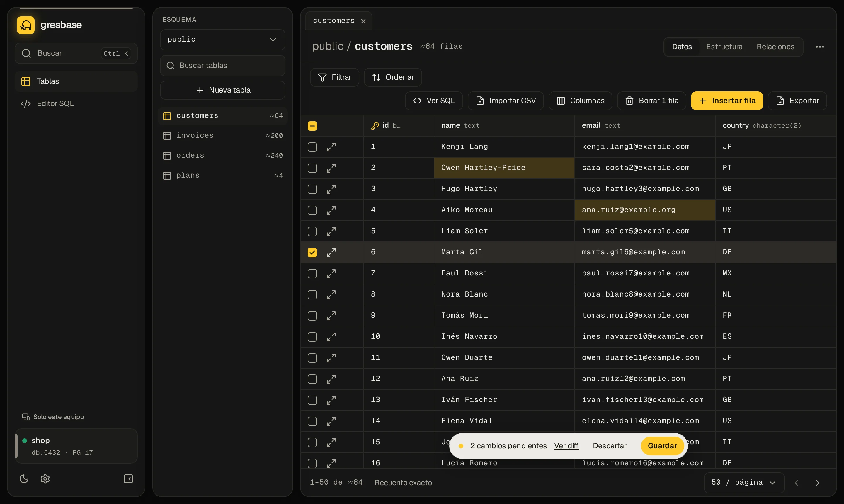Go to next page arrow
Viewport: 844px width, 504px height.
[x=818, y=483]
